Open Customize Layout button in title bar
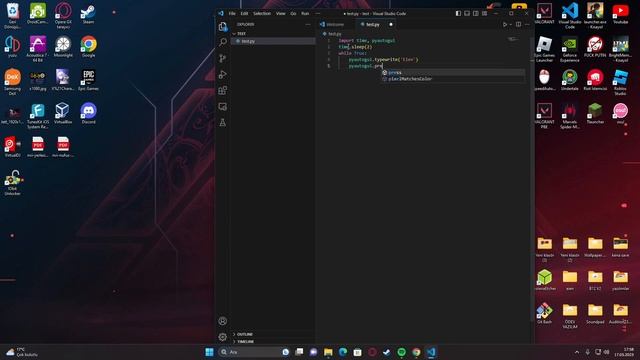 click(x=484, y=13)
